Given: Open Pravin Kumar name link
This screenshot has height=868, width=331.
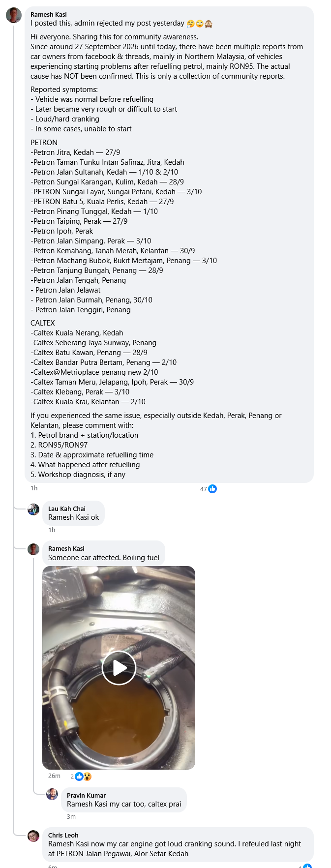Looking at the screenshot, I should [x=87, y=795].
